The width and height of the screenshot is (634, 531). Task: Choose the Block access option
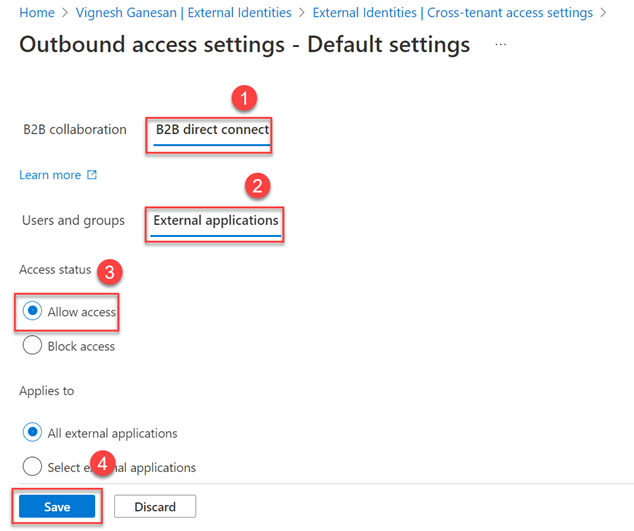coord(32,346)
